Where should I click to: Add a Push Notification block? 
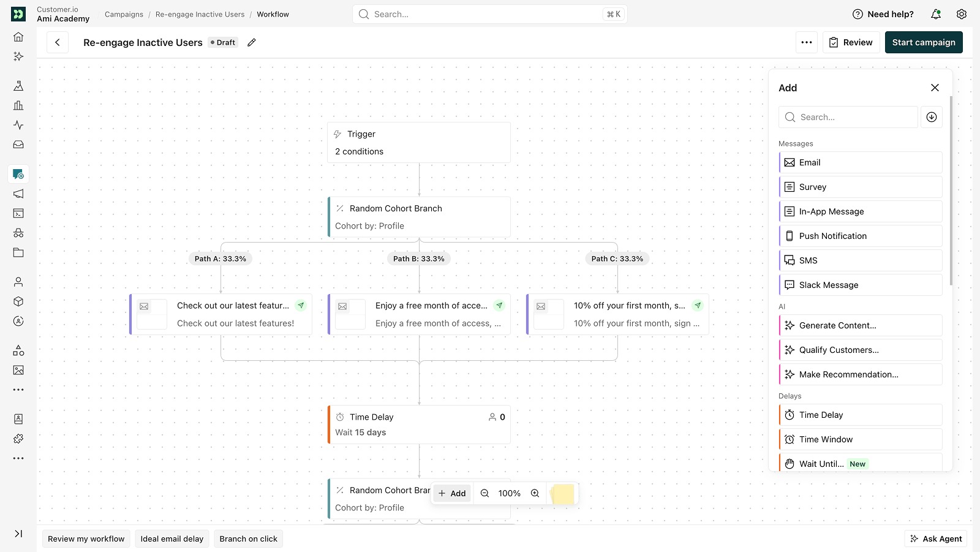[x=861, y=236]
